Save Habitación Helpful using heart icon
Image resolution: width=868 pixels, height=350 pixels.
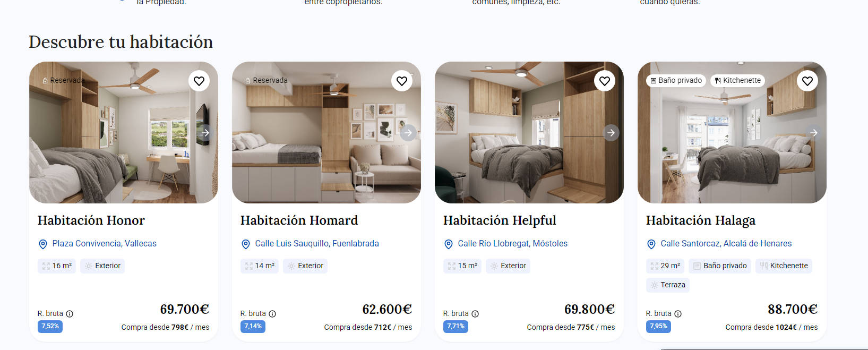605,81
